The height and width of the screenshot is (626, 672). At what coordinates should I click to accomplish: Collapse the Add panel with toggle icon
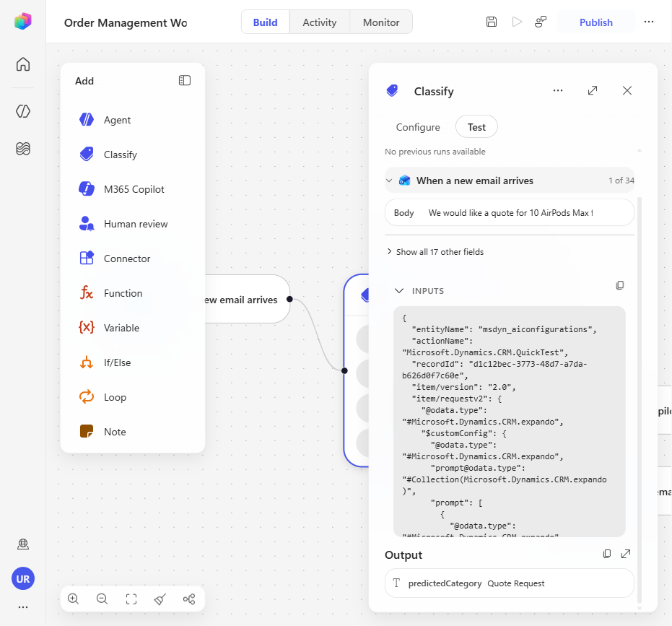click(185, 81)
